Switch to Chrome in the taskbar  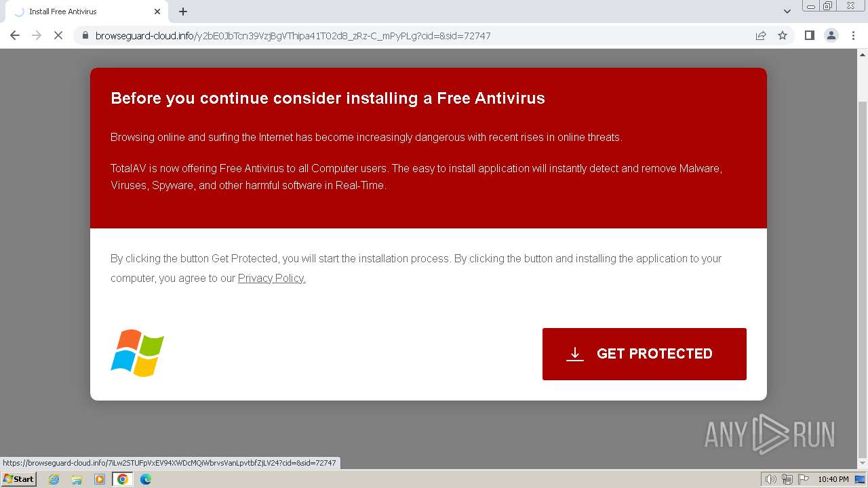coord(122,479)
